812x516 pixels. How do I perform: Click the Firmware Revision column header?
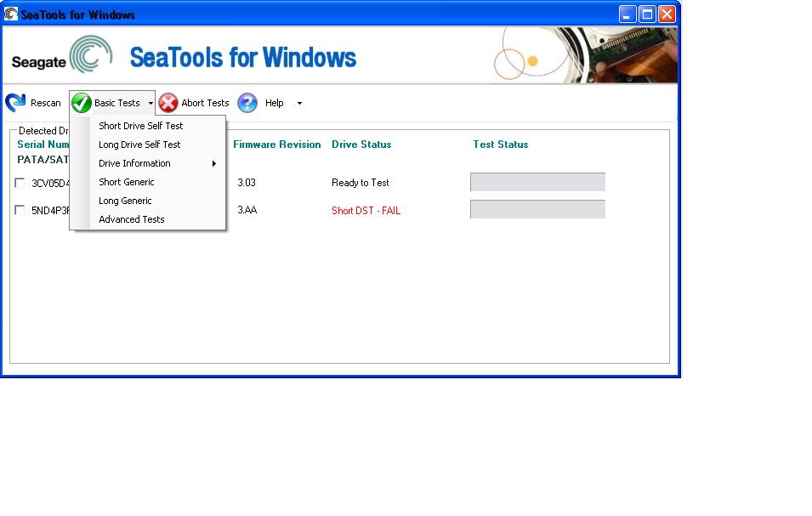(277, 145)
